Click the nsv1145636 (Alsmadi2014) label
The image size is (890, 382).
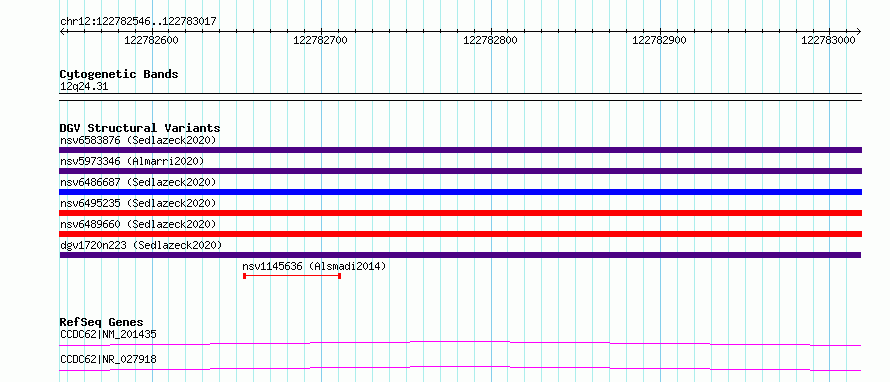point(314,266)
